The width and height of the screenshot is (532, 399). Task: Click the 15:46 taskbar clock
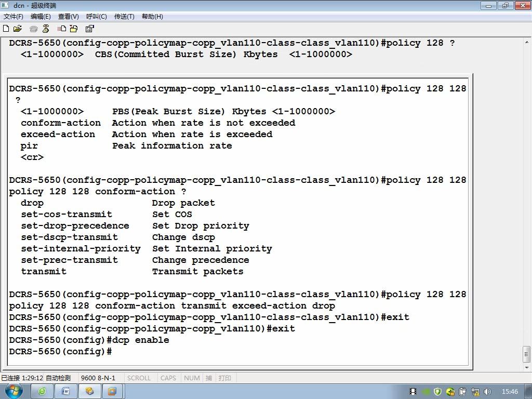510,392
